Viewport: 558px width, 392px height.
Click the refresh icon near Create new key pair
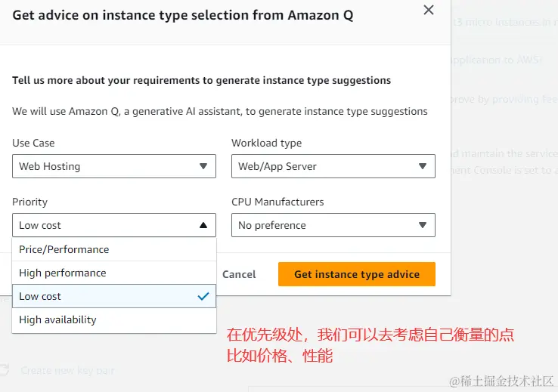5,370
